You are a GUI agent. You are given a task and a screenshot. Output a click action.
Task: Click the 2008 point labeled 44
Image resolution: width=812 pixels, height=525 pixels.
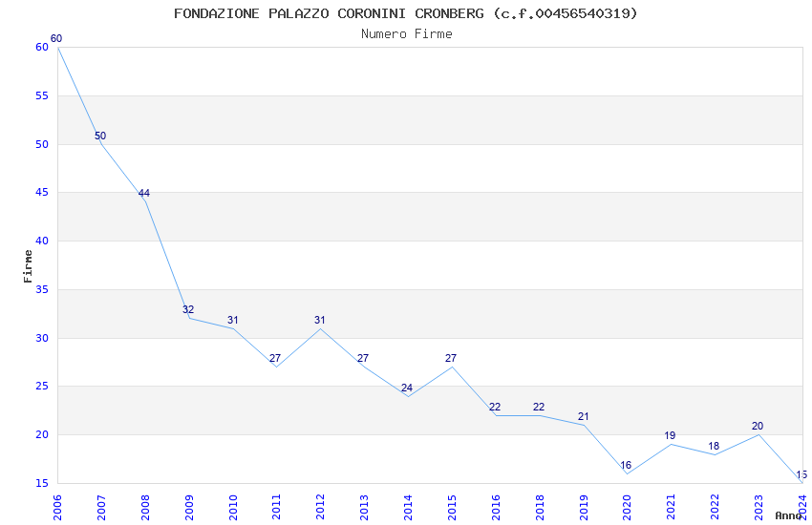144,194
